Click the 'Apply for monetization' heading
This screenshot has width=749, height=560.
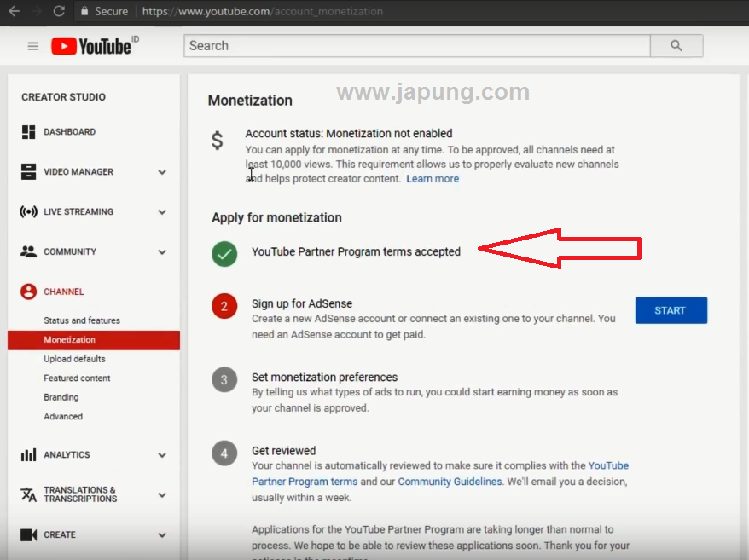tap(277, 217)
